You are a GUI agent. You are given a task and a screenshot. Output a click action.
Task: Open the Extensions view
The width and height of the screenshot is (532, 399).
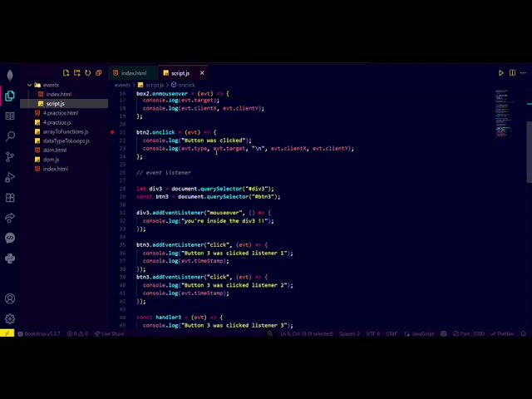click(x=10, y=198)
